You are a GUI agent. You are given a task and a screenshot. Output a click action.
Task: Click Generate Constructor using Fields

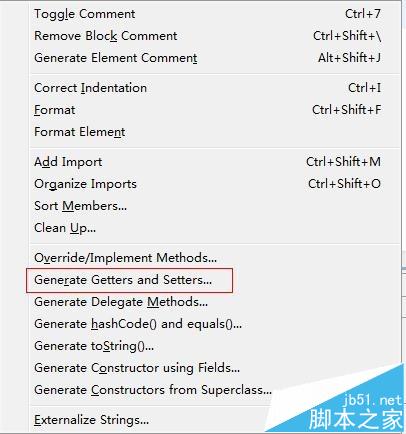215,368
